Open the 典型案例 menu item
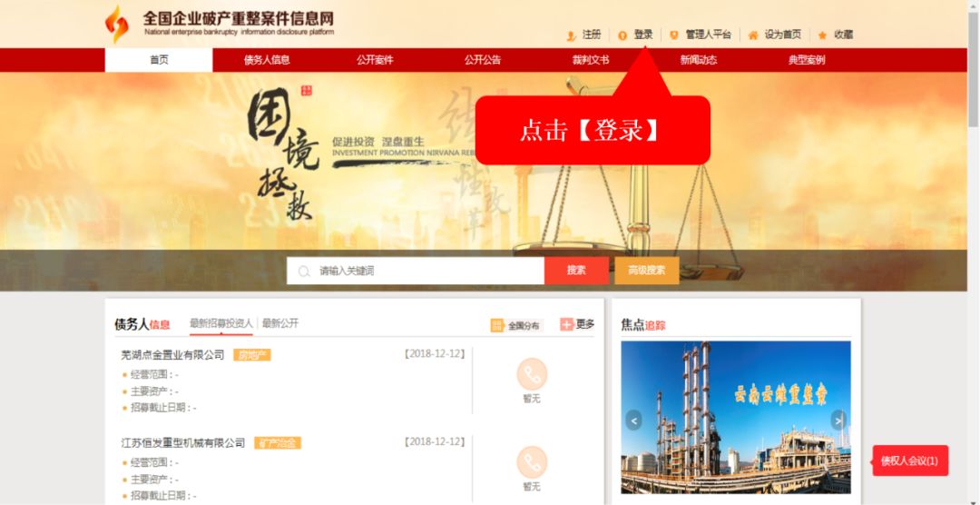 tap(807, 60)
